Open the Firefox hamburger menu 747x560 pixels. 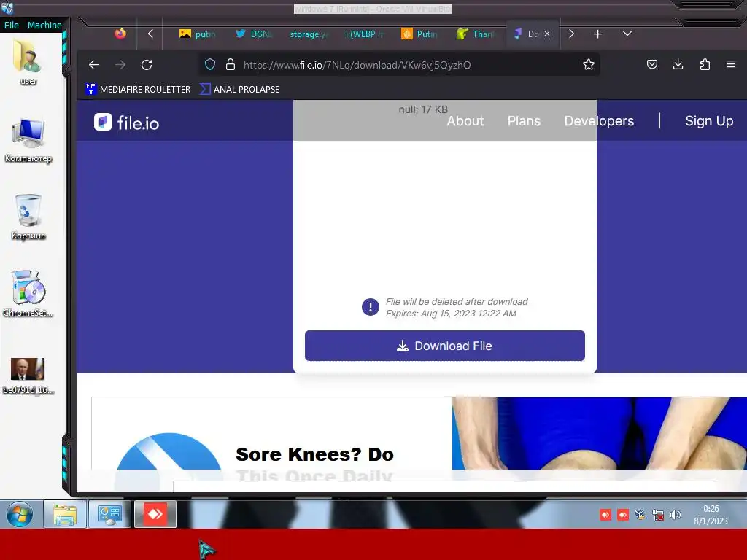click(x=731, y=64)
